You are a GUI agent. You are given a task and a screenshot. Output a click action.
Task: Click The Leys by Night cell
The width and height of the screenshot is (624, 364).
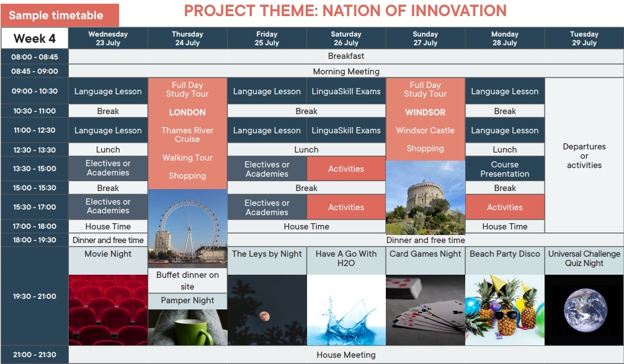267,260
